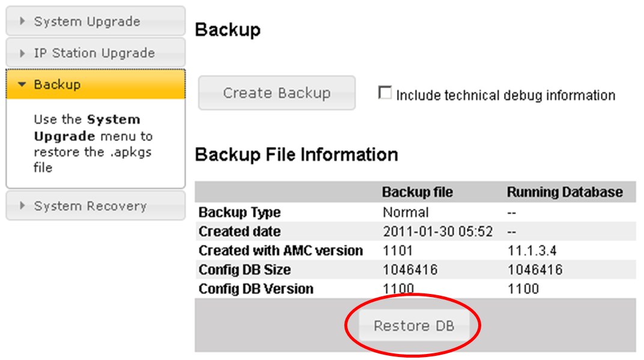
Task: Open the System Upgrade menu
Action: point(87,22)
